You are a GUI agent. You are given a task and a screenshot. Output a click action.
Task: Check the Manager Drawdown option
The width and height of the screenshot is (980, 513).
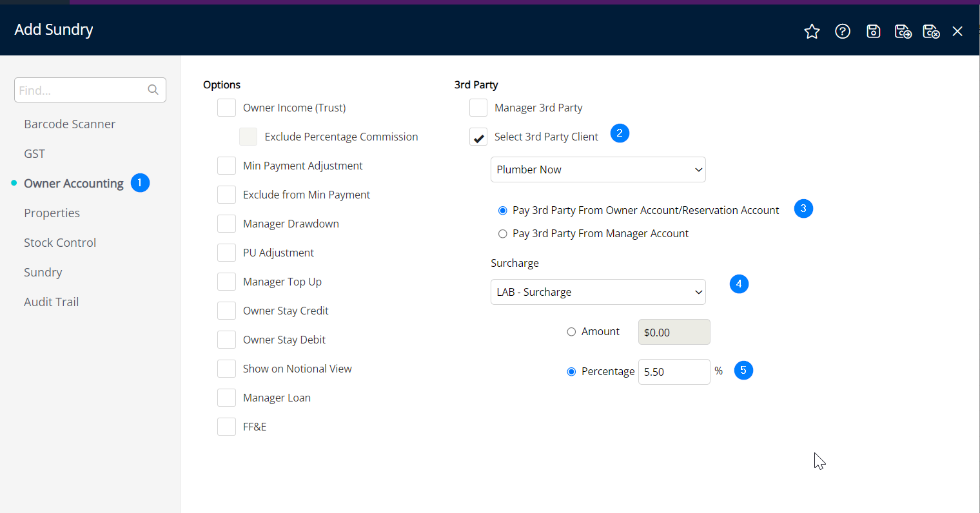(x=226, y=224)
